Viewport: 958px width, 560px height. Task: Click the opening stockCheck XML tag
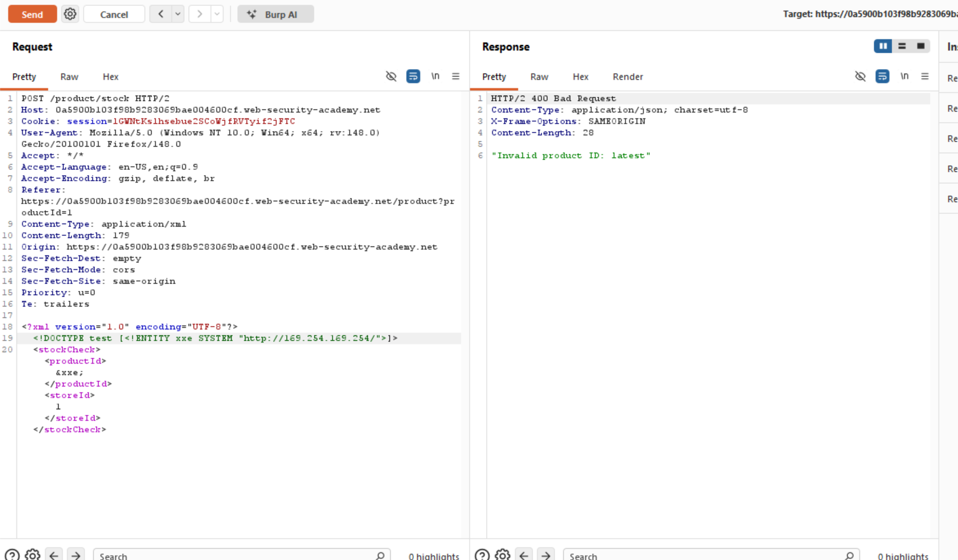pos(66,350)
